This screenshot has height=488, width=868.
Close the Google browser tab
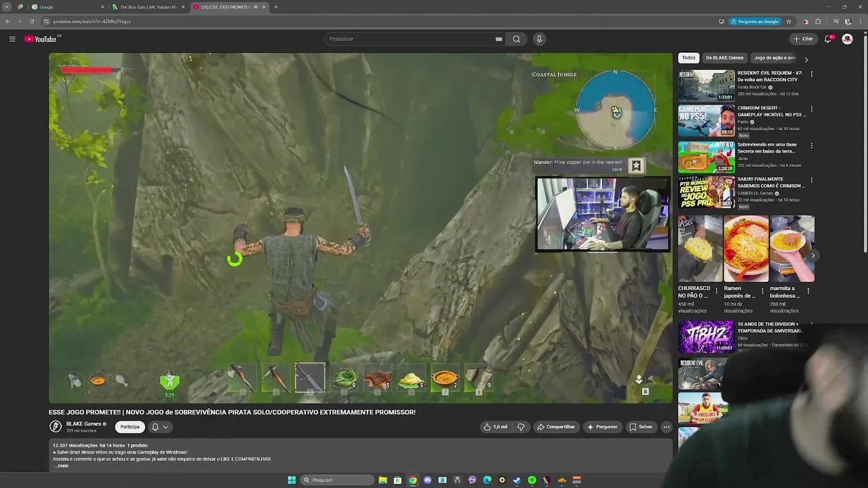click(102, 7)
